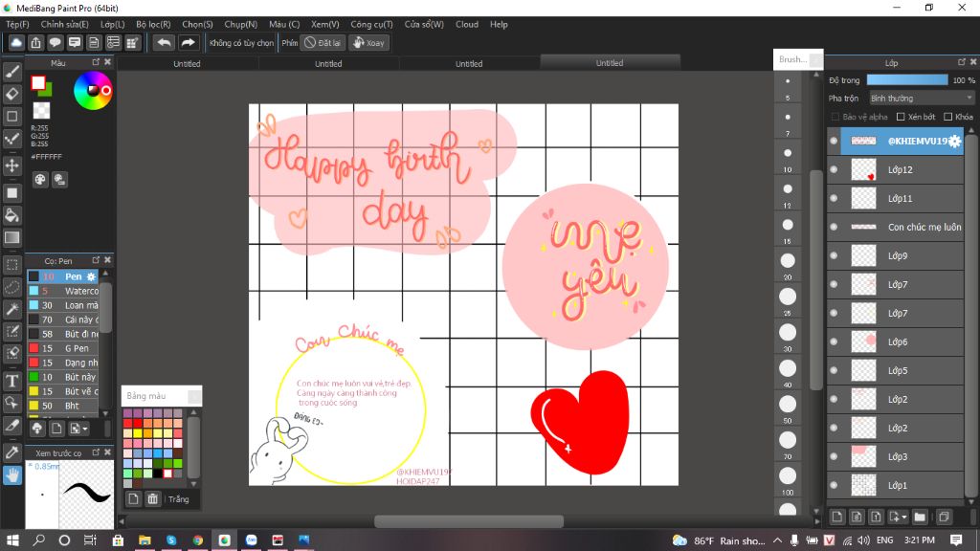Open settings gear for Pen brush
This screenshot has width=980, height=551.
91,276
